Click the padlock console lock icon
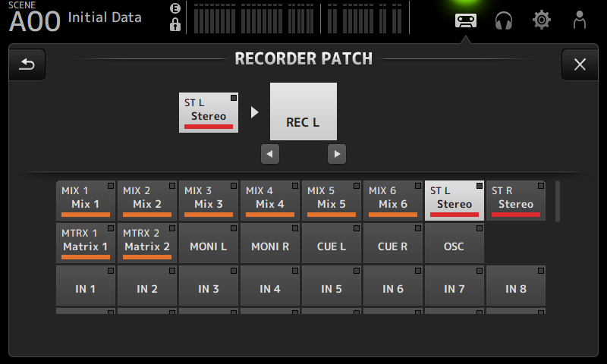This screenshot has height=364, width=607. tap(175, 25)
